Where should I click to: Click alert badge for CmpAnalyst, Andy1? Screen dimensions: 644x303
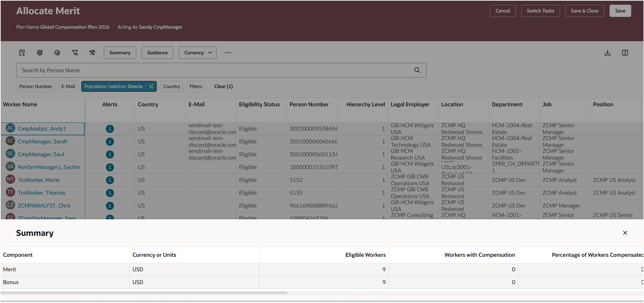click(110, 129)
